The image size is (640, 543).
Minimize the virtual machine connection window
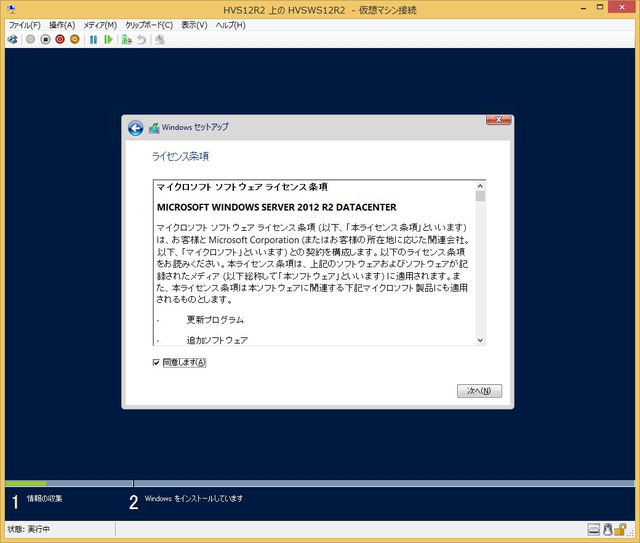tap(584, 8)
